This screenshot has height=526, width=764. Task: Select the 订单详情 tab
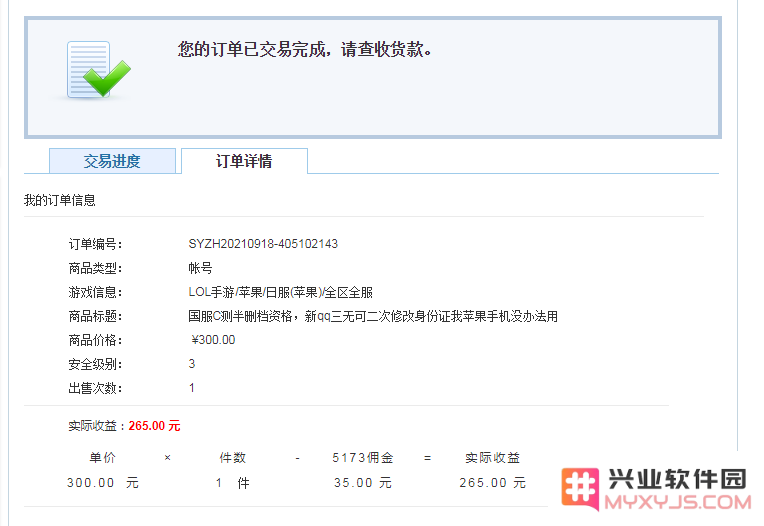[x=244, y=161]
